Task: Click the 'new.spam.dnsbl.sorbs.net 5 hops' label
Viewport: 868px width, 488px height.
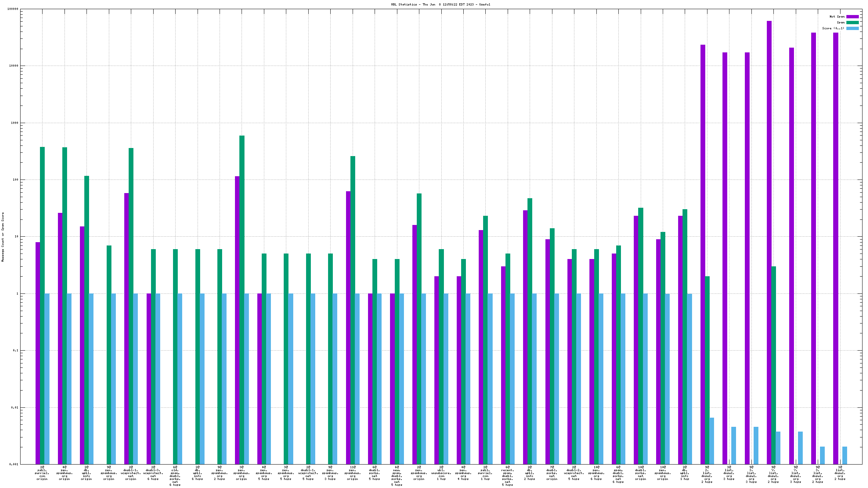Action: (x=397, y=476)
